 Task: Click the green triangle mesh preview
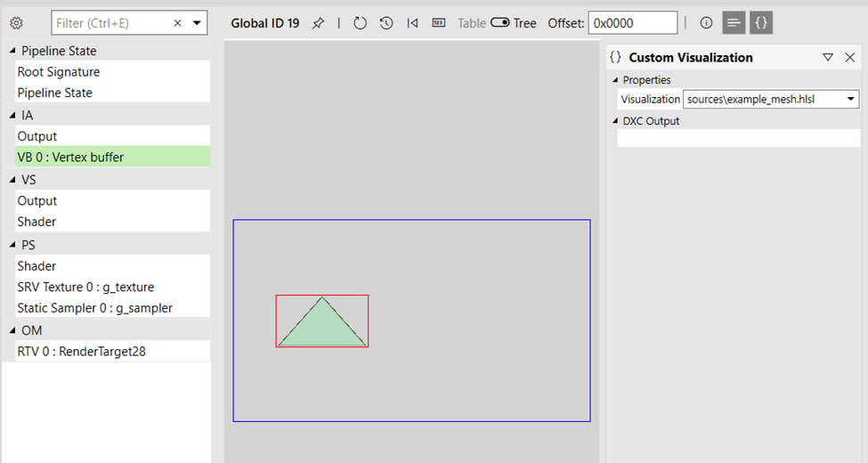tap(322, 327)
